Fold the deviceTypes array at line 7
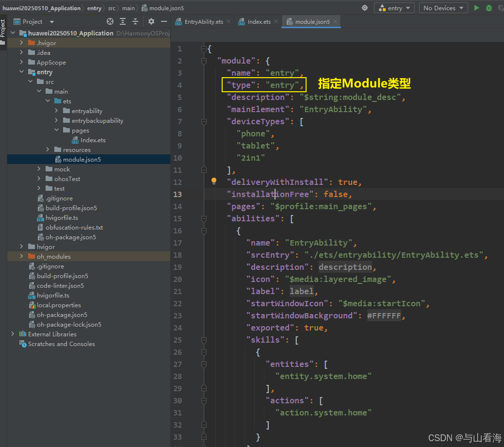Image resolution: width=504 pixels, height=447 pixels. click(x=204, y=121)
